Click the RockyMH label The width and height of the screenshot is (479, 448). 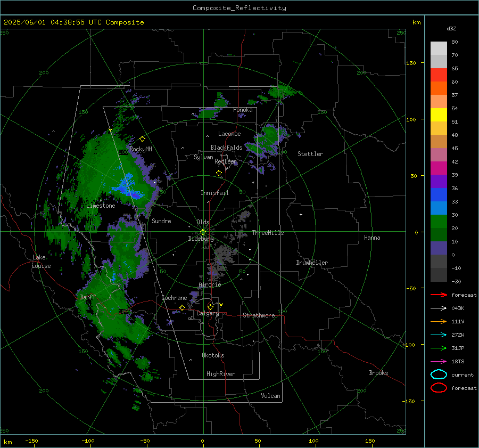(141, 149)
